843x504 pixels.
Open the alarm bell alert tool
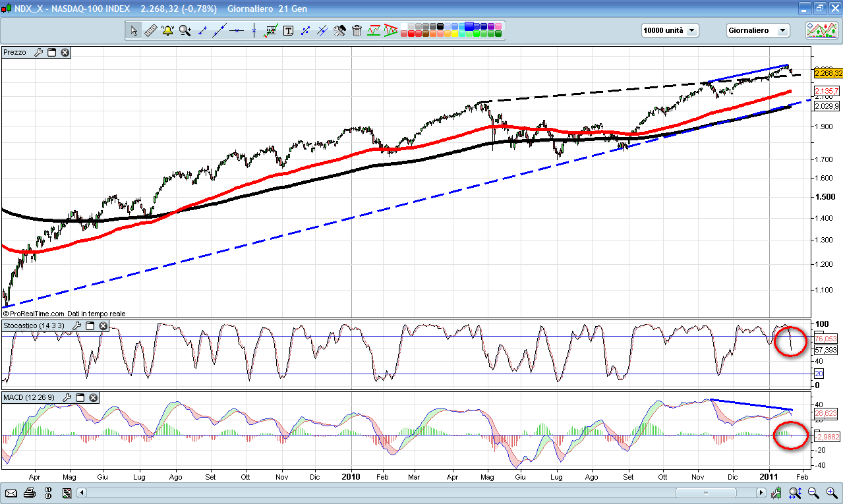coord(167,30)
